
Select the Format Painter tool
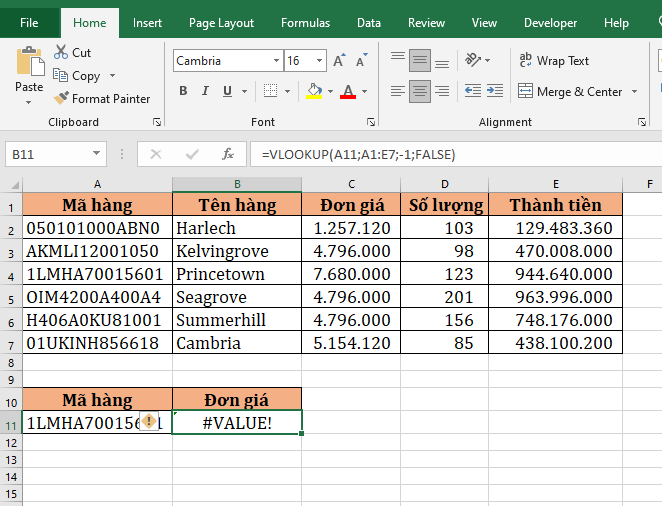click(102, 99)
